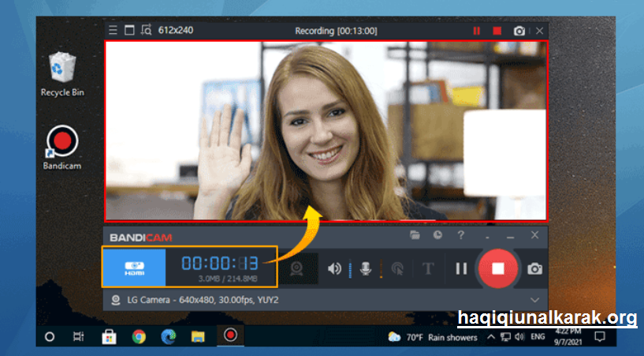Capture image with Bandicam camera icon

[x=534, y=269]
